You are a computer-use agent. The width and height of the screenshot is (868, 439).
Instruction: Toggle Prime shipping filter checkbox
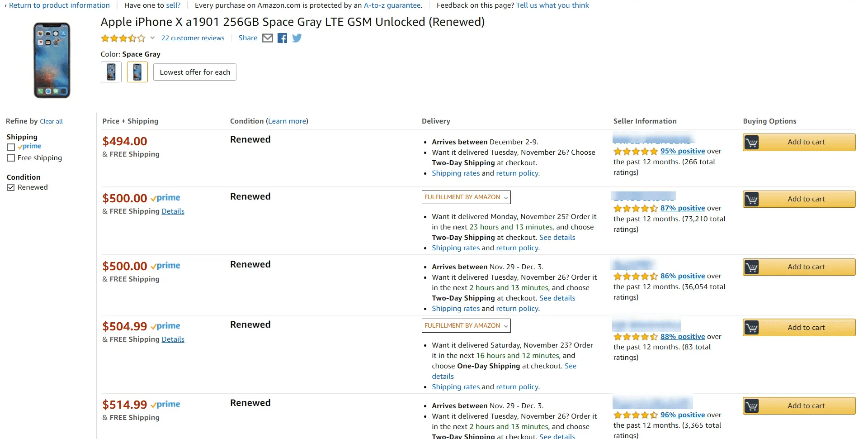(x=11, y=147)
